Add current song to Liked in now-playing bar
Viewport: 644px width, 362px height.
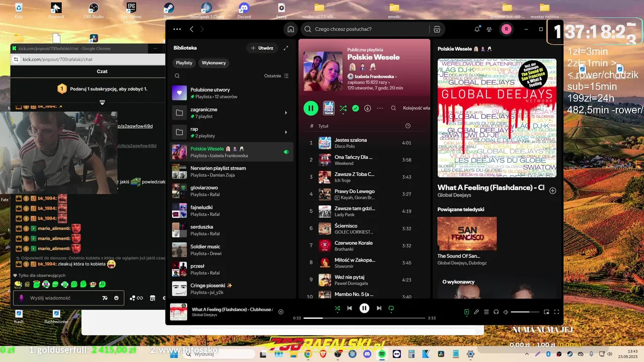pyautogui.click(x=281, y=312)
